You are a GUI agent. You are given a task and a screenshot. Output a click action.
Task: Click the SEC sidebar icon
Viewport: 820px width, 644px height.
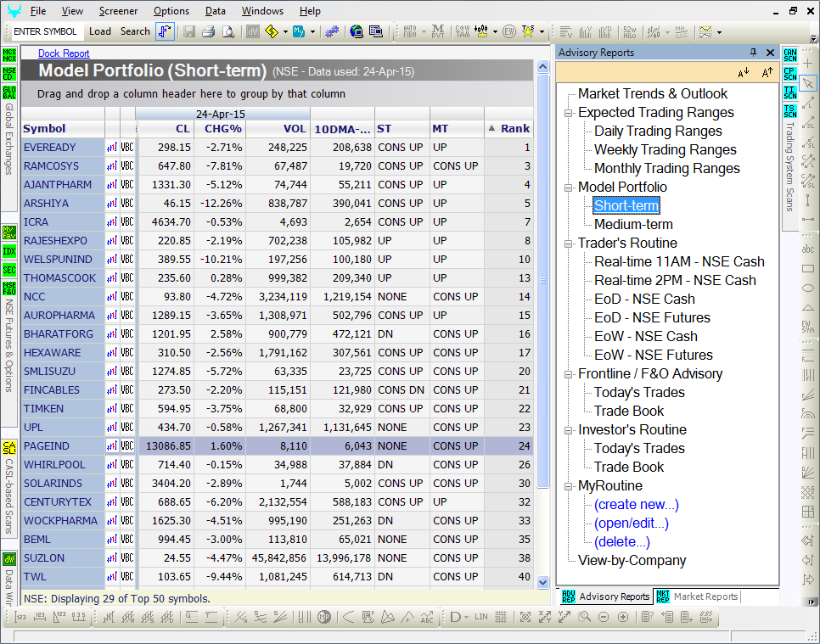click(x=9, y=271)
